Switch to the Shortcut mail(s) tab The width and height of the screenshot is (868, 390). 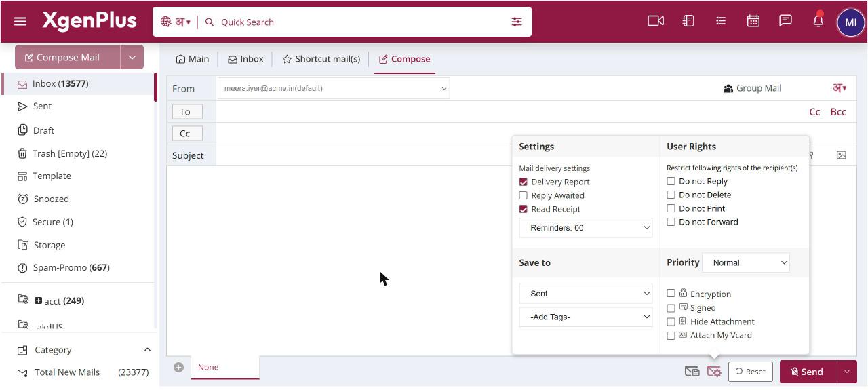pyautogui.click(x=321, y=59)
